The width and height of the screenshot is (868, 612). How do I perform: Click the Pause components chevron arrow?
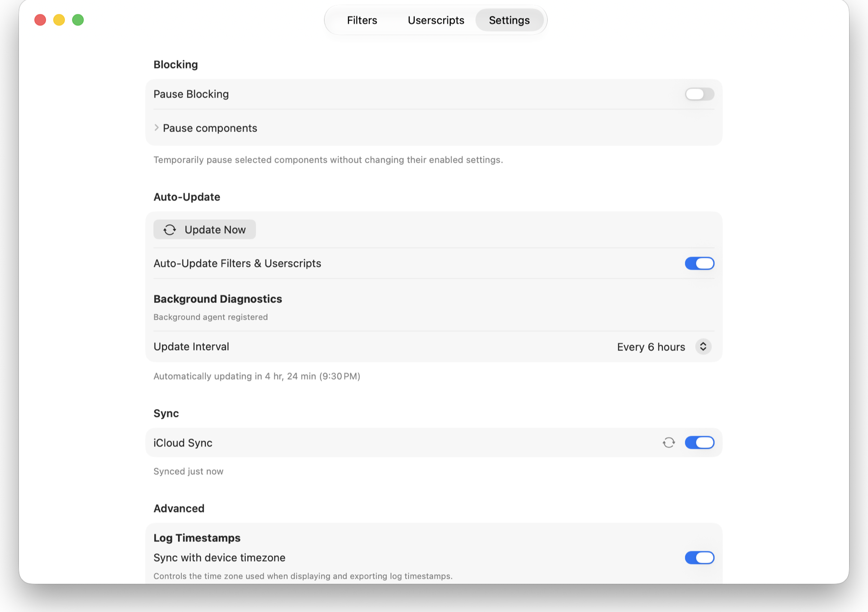pos(157,128)
